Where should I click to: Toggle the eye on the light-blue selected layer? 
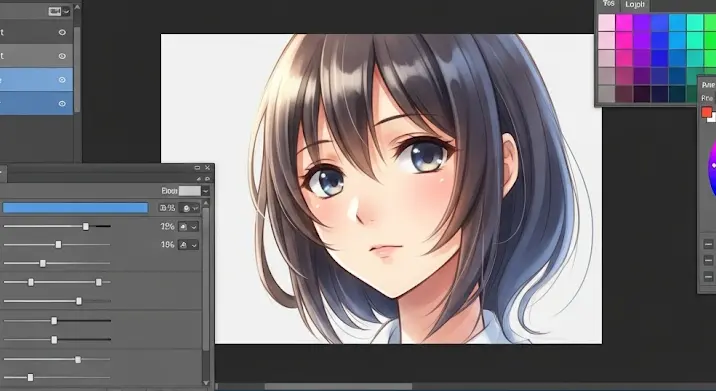(63, 80)
